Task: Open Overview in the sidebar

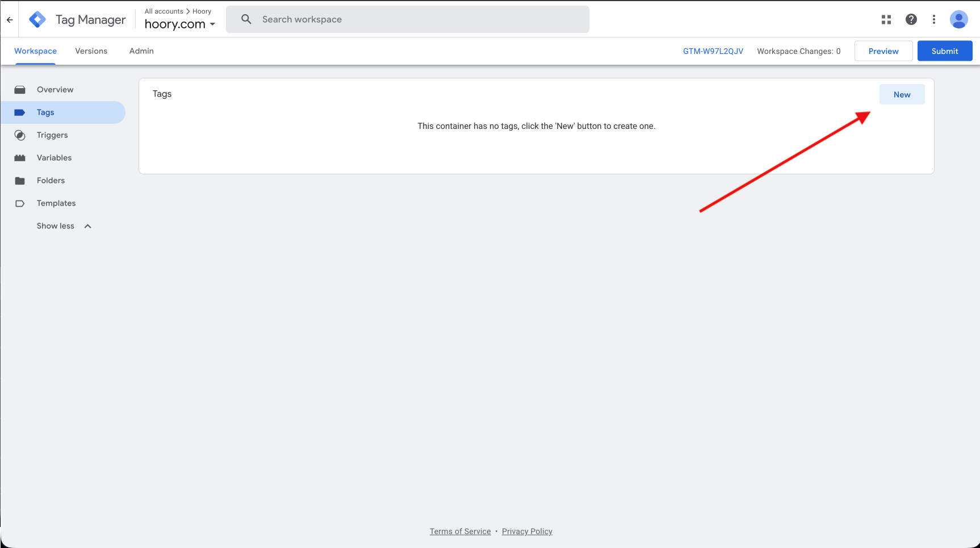Action: [63, 90]
